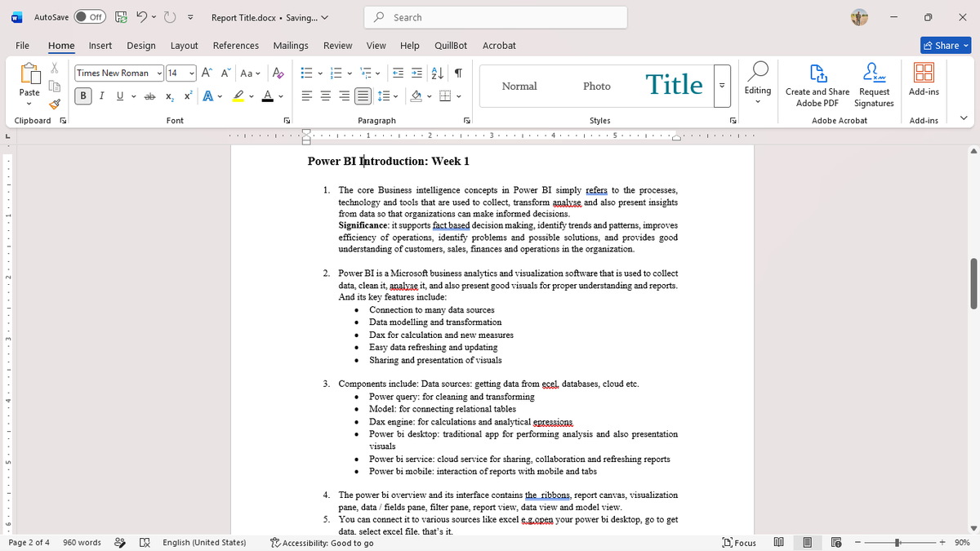Open the File menu
Image resolution: width=980 pixels, height=551 pixels.
tap(23, 46)
